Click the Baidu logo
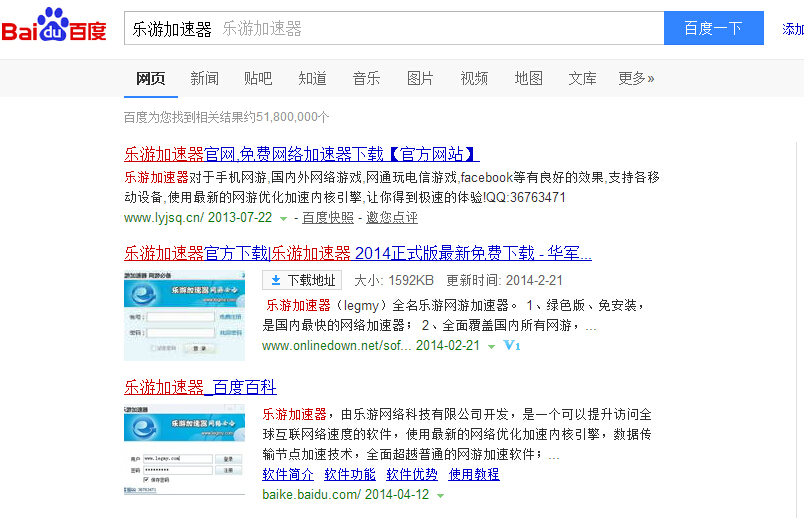 pos(54,26)
